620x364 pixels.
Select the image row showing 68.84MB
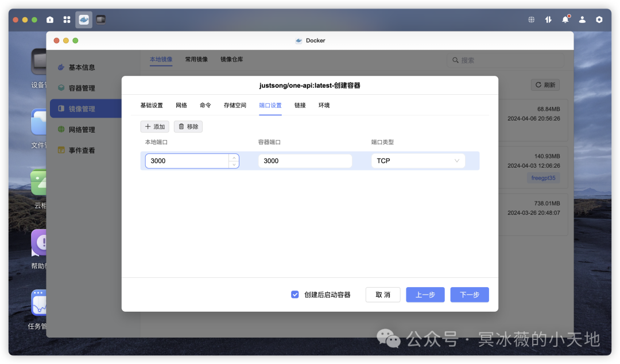pos(533,120)
